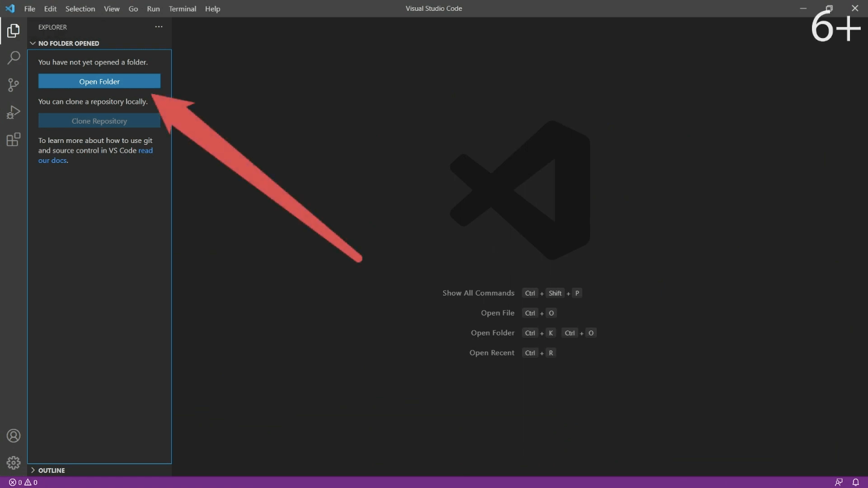Screen dimensions: 868x488
Task: Open the Edit menu
Action: (51, 9)
